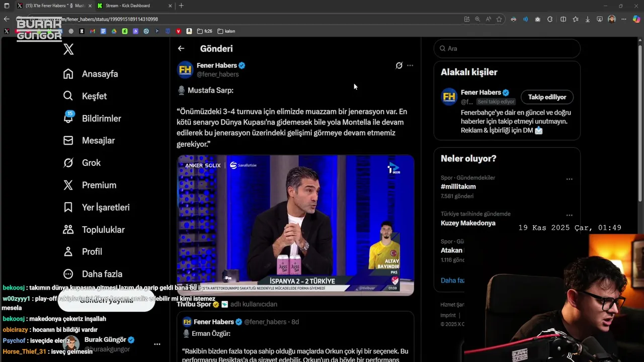Open more options for Kuzey Makedonya trend
The height and width of the screenshot is (362, 644).
(x=569, y=215)
